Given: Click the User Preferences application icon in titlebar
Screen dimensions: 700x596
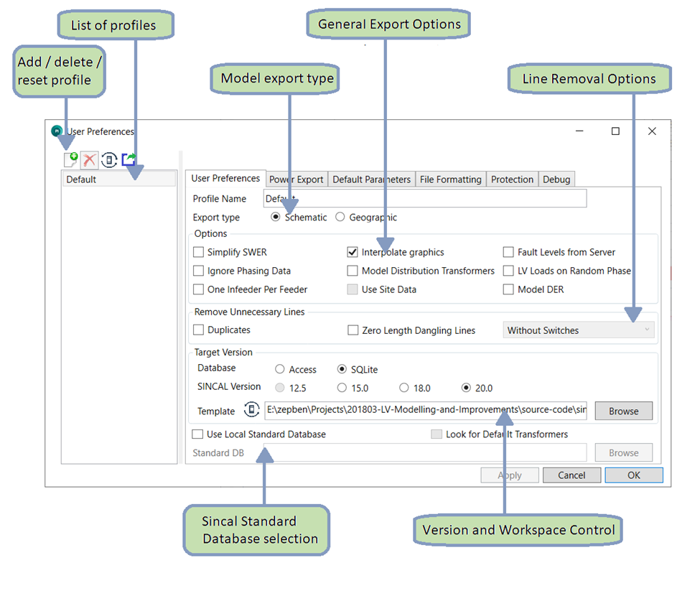Looking at the screenshot, I should pyautogui.click(x=57, y=131).
